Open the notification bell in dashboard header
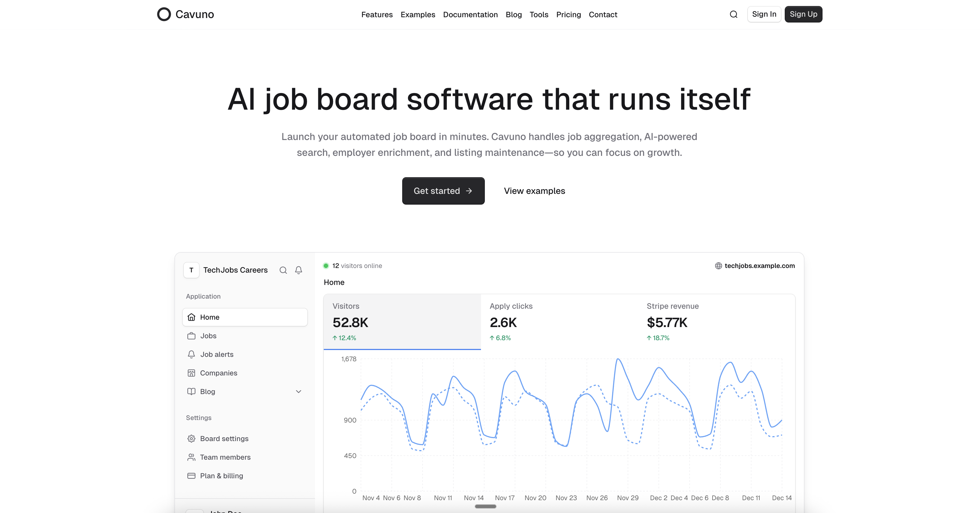 point(299,270)
